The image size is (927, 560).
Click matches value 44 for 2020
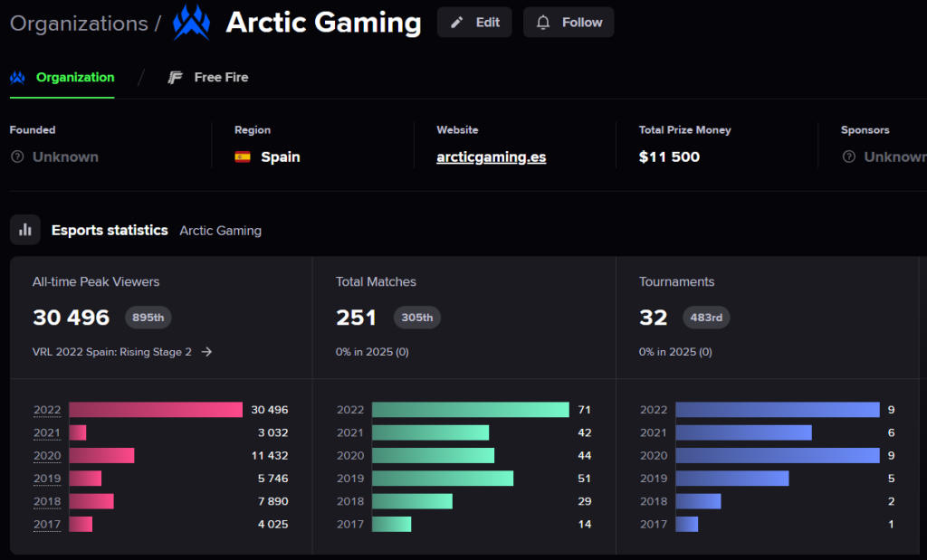click(584, 455)
